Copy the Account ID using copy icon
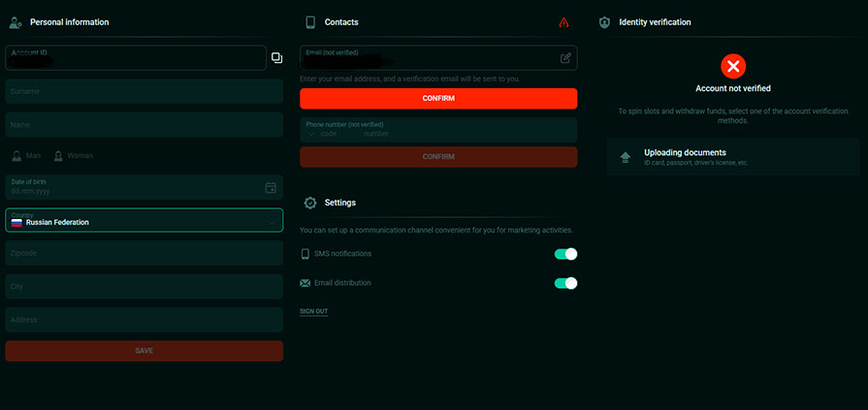Screen dimensions: 868x410 [x=276, y=58]
